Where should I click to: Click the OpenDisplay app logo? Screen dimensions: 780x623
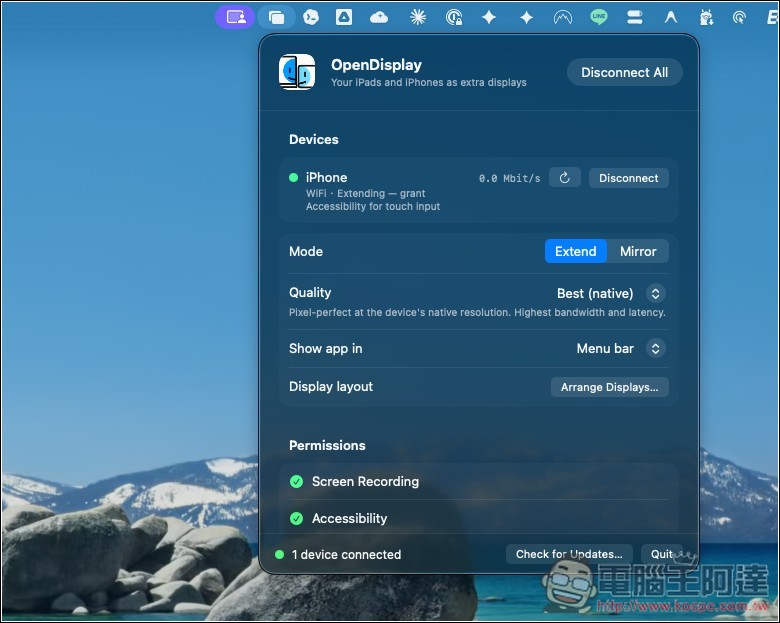tap(297, 72)
